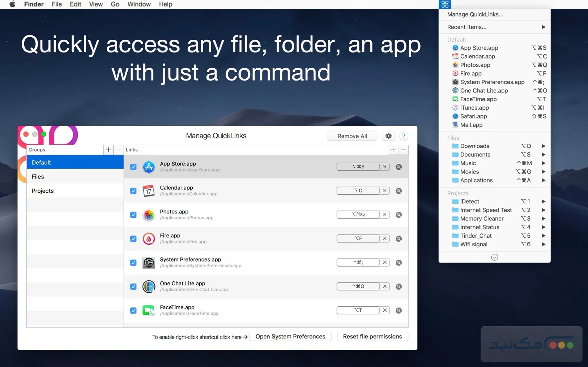This screenshot has height=367, width=588.
Task: Expand the Downloads folder submenu arrow
Action: tap(543, 146)
